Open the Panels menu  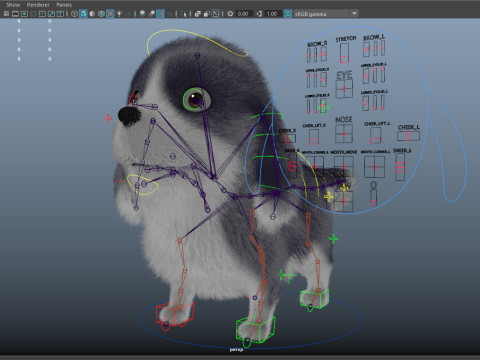[64, 5]
